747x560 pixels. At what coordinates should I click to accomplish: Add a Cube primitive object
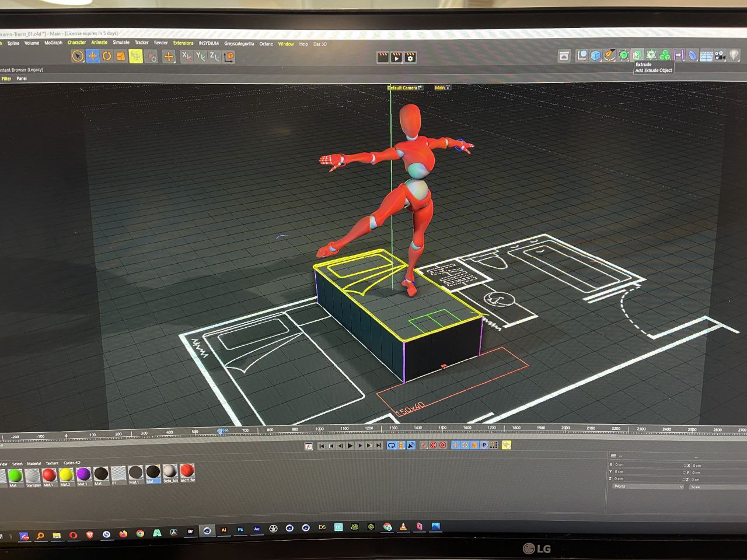596,55
